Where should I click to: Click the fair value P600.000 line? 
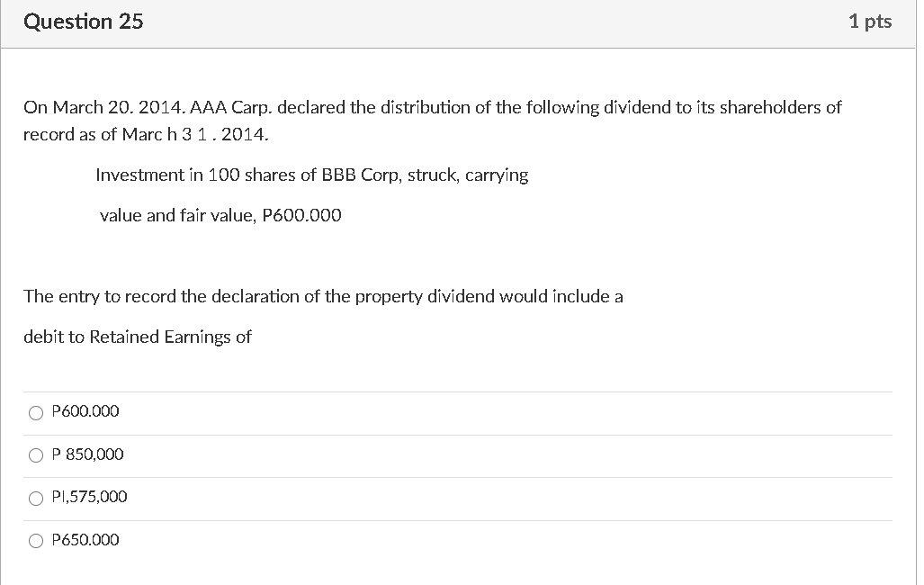(x=220, y=215)
